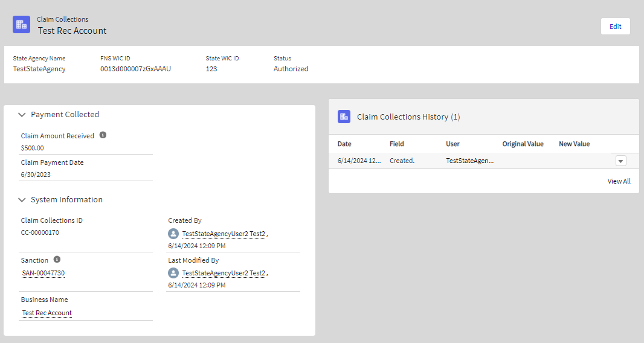The height and width of the screenshot is (343, 644).
Task: Click the info icon next to Sanction
Action: tap(57, 260)
